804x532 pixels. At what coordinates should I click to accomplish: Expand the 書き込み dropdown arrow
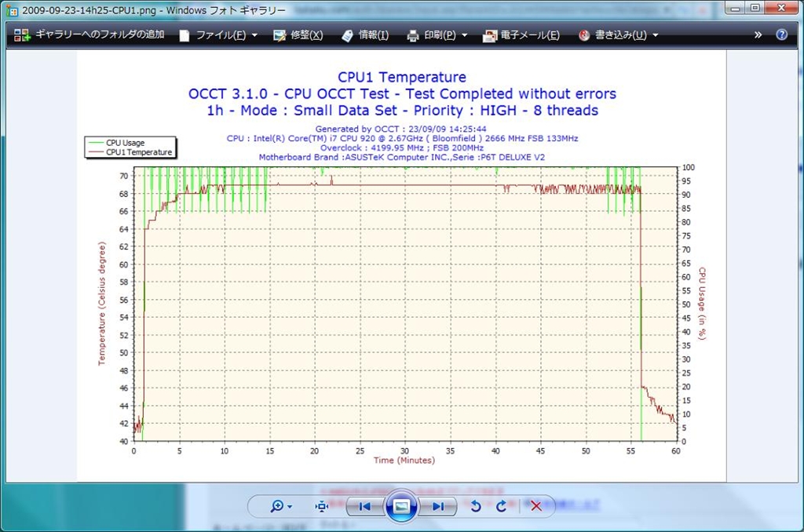click(656, 35)
